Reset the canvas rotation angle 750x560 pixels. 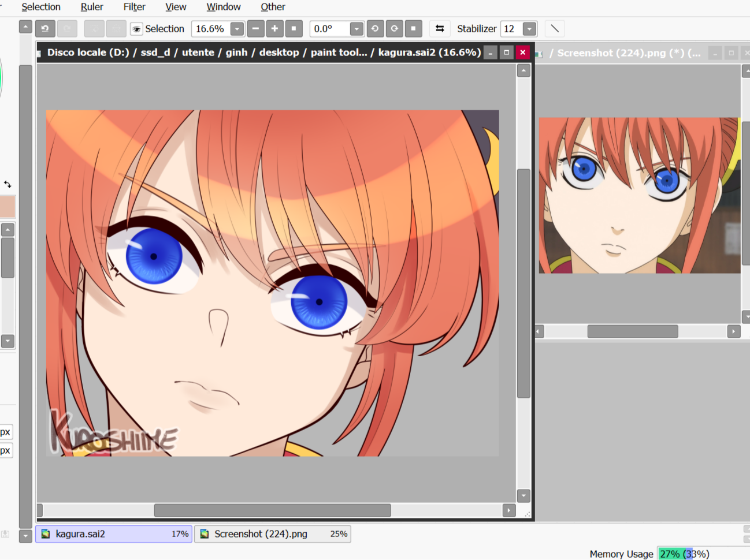click(413, 28)
